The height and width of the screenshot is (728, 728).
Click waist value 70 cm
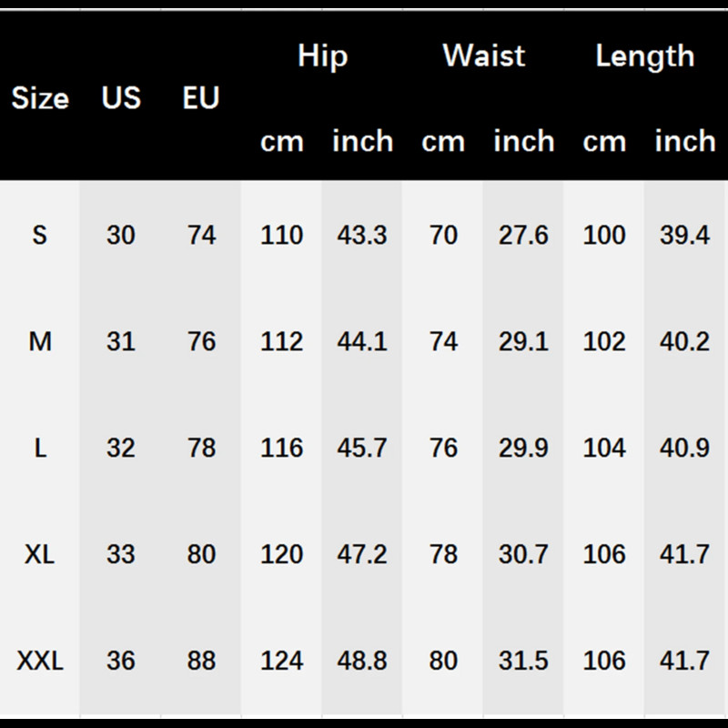[443, 236]
